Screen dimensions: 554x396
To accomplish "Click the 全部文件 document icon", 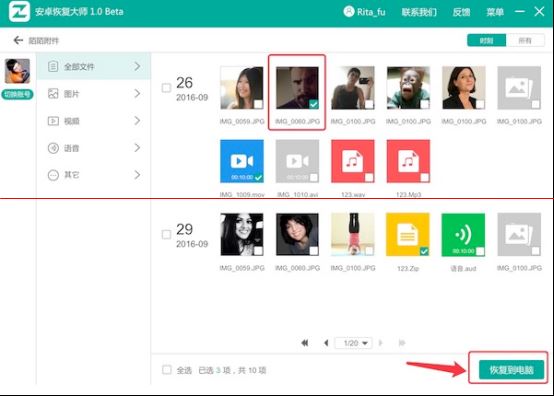I will click(53, 66).
